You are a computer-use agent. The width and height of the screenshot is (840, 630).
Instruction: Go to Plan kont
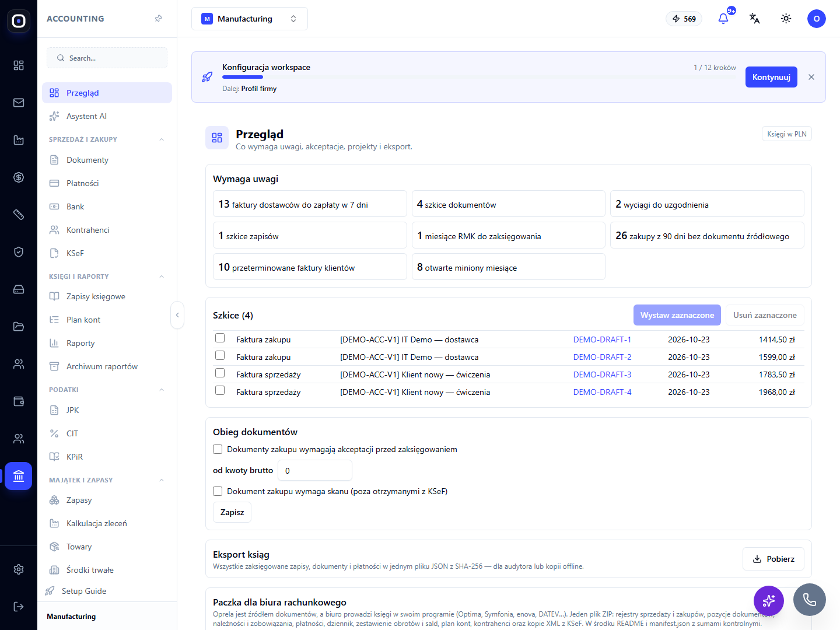pos(107,320)
